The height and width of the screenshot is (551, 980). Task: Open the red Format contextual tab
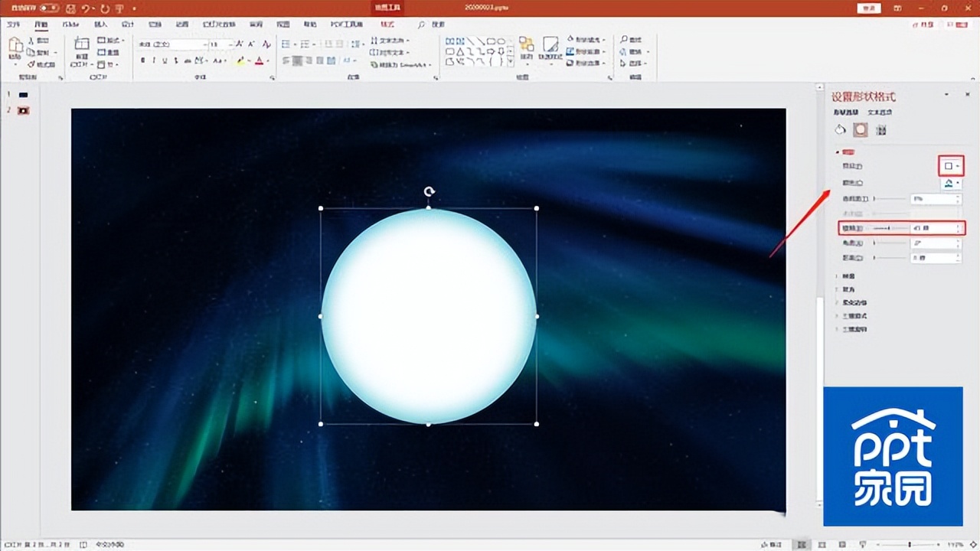(x=388, y=24)
